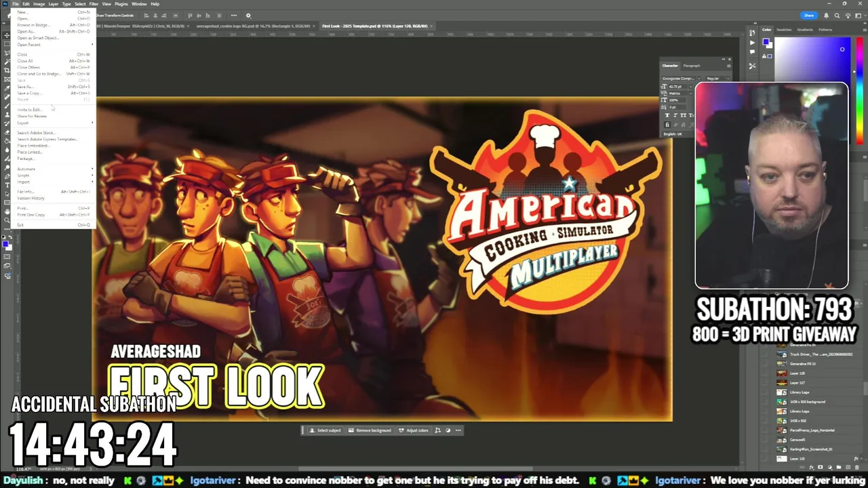Select the Clone Stamp tool

pos(6,113)
